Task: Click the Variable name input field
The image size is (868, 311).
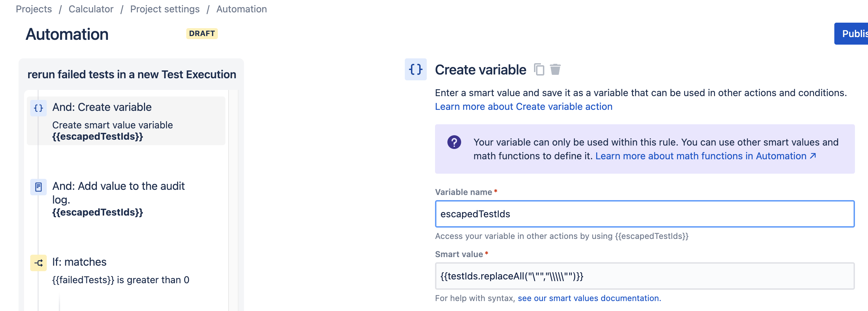Action: pyautogui.click(x=645, y=214)
